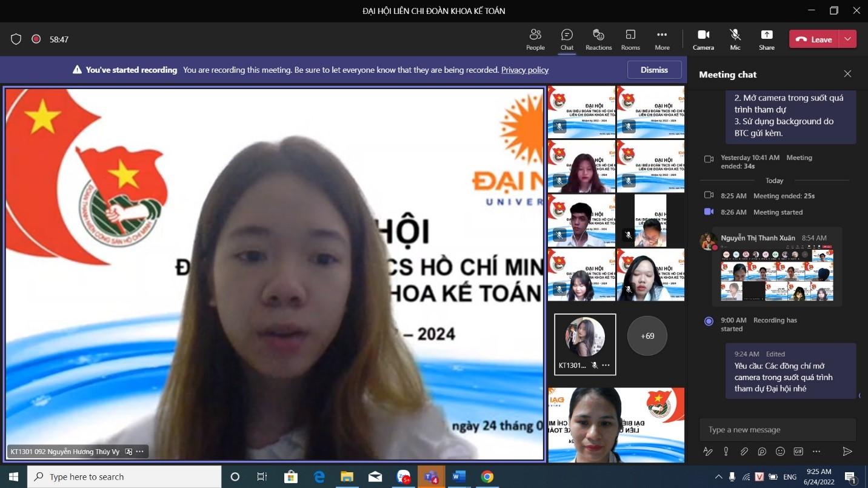868x488 pixels.
Task: Set message delivery options (exclamation icon)
Action: [726, 452]
